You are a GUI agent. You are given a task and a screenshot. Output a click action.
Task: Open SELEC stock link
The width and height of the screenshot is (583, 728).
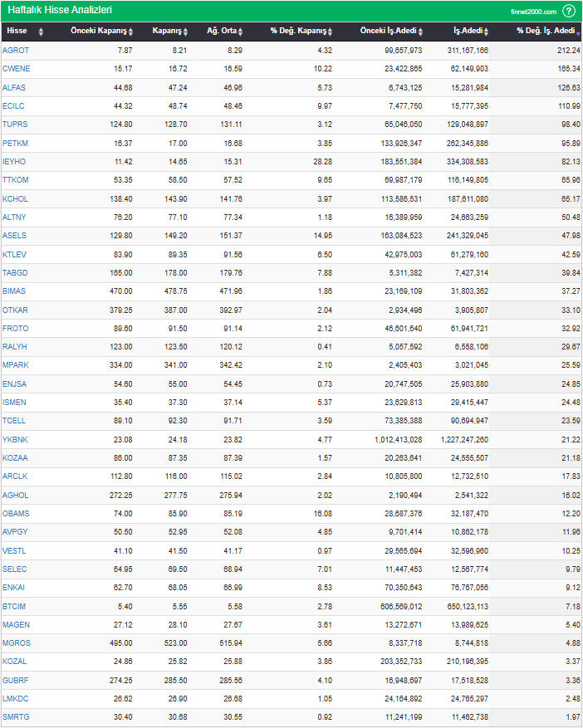(x=14, y=569)
